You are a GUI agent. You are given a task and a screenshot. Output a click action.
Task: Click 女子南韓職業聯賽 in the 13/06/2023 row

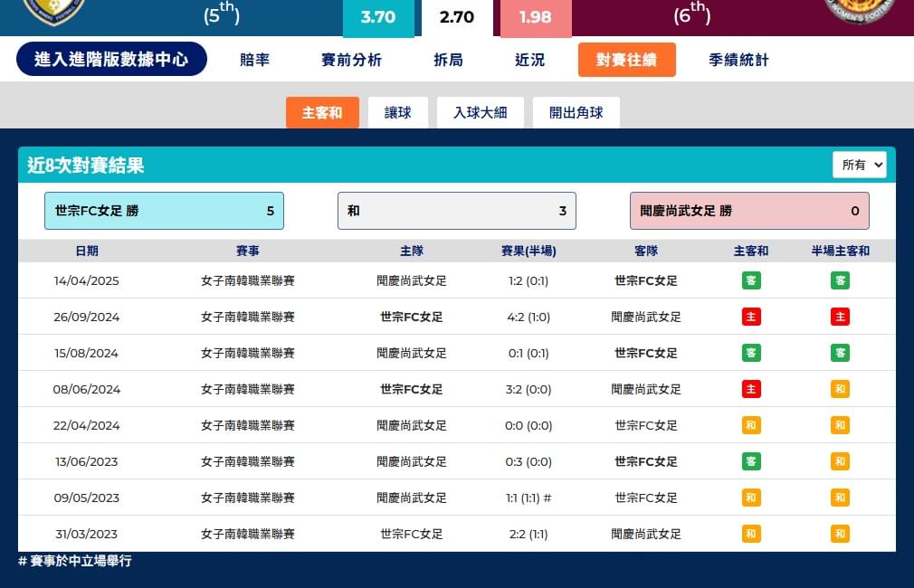(248, 461)
